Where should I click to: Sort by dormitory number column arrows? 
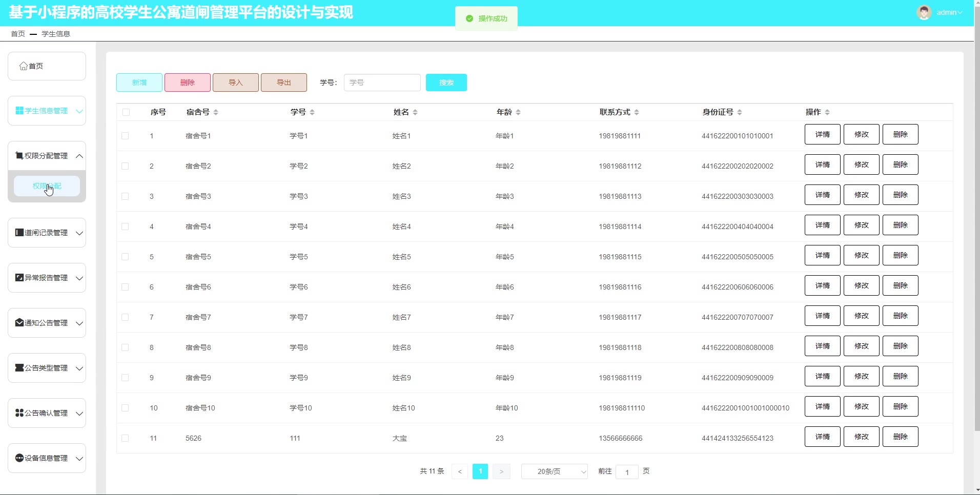pos(216,112)
